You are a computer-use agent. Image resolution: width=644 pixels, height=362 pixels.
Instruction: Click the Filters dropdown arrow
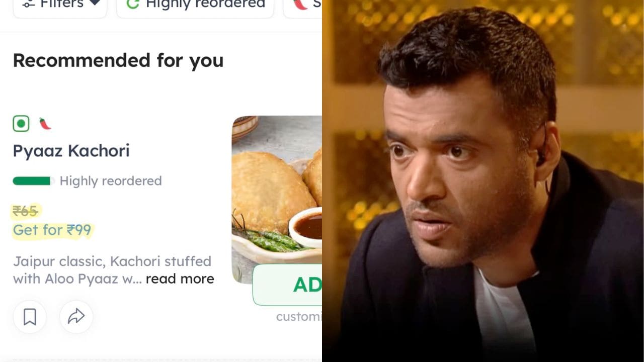click(94, 4)
